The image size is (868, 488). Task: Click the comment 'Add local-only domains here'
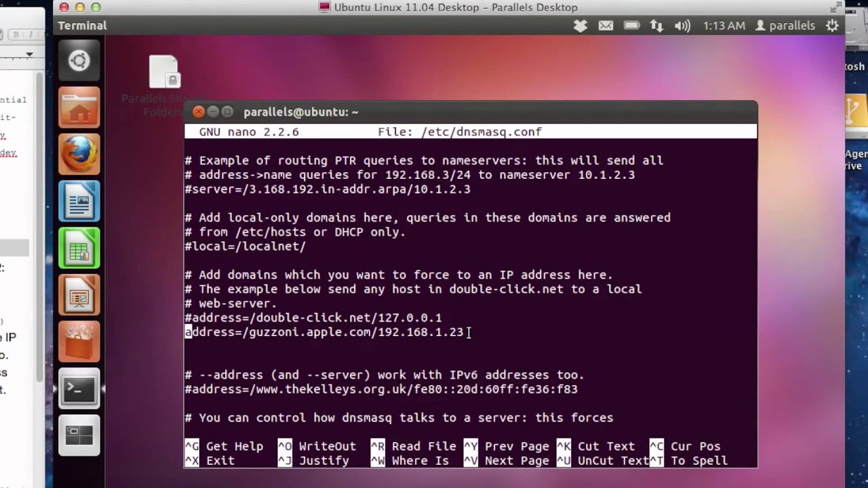pyautogui.click(x=428, y=218)
